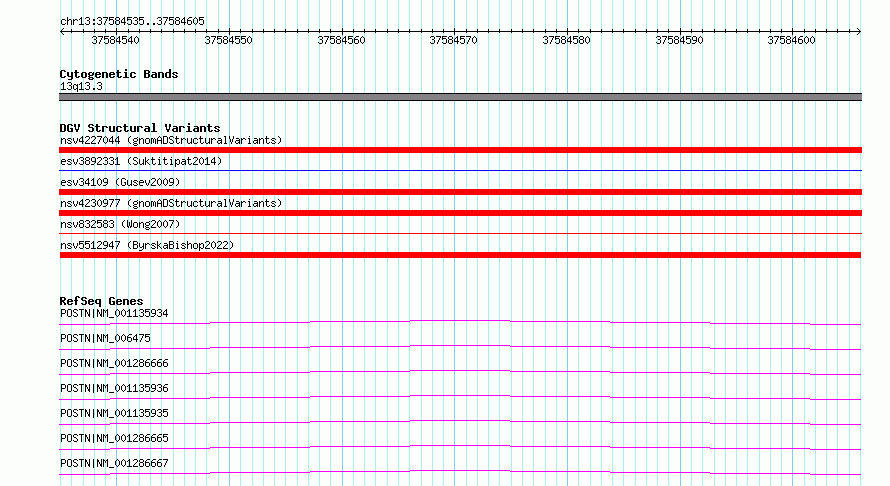This screenshot has width=890, height=486.
Task: Open variant nsv4230977 (gnomADStructuralVariants)
Action: [171, 203]
